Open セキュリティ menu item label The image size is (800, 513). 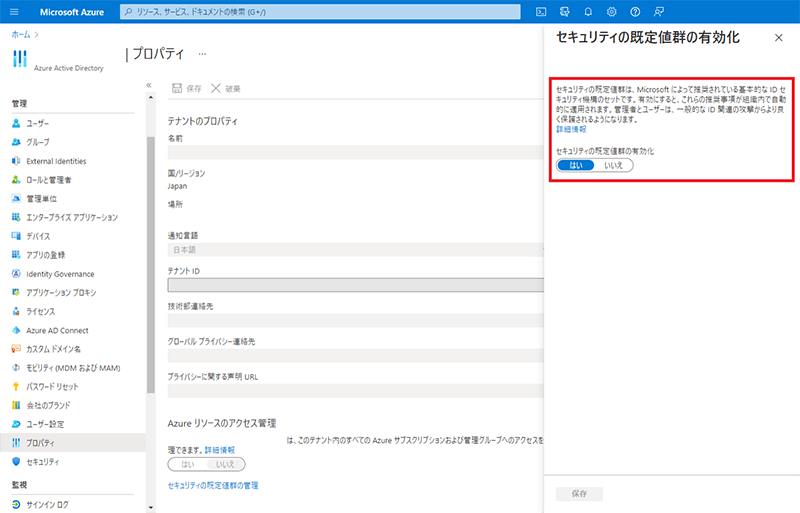tap(42, 461)
